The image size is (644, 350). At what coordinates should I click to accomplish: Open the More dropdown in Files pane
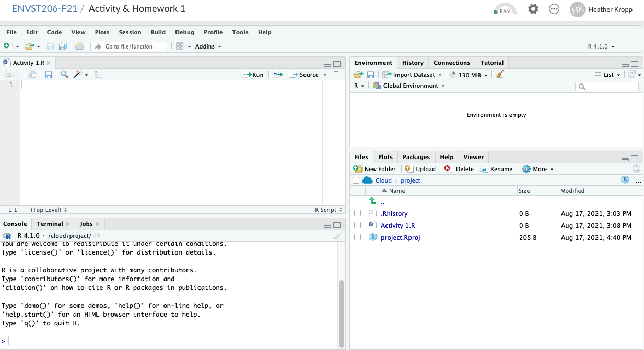coord(538,169)
